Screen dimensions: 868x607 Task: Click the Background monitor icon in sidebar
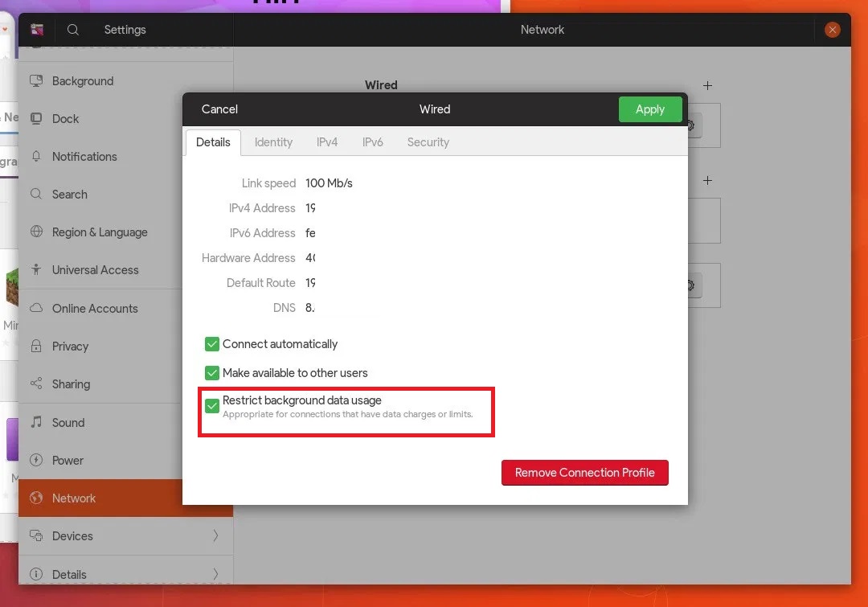coord(36,81)
